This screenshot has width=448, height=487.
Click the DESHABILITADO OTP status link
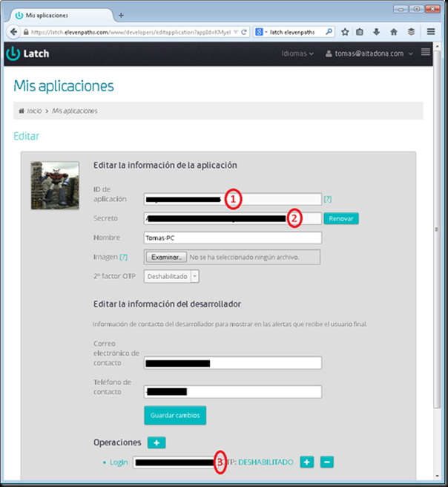(266, 463)
